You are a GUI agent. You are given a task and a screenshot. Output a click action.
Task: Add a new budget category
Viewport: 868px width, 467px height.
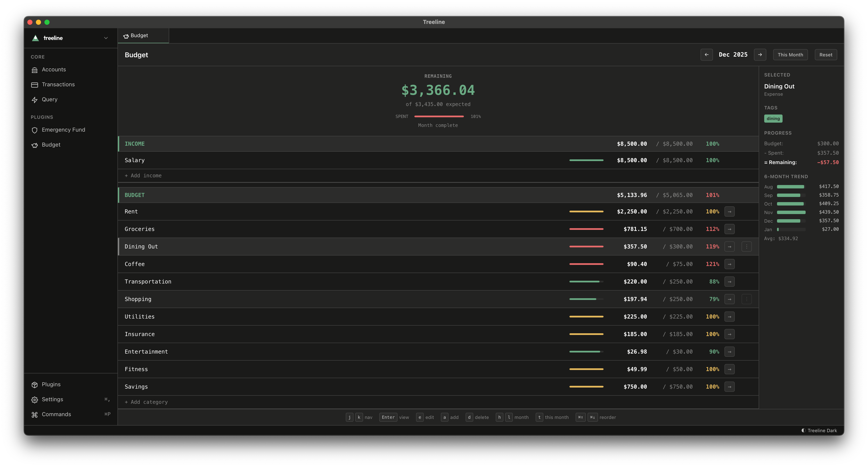pyautogui.click(x=146, y=402)
